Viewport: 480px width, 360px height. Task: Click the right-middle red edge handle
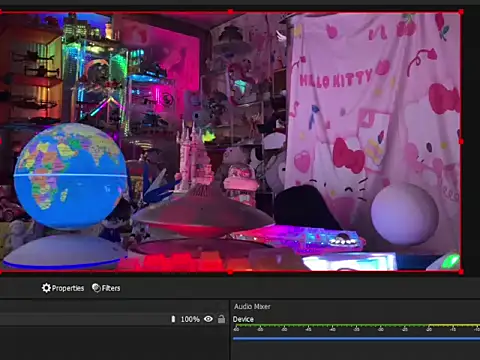click(x=461, y=142)
